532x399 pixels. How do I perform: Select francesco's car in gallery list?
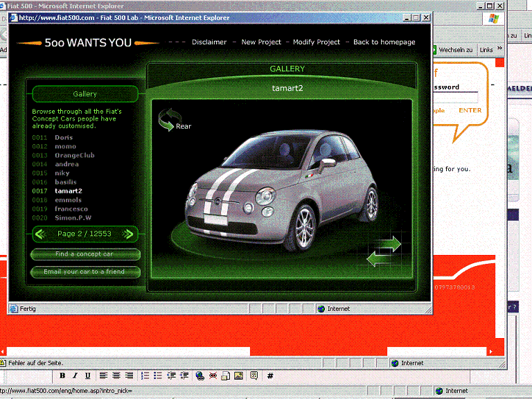pos(71,209)
